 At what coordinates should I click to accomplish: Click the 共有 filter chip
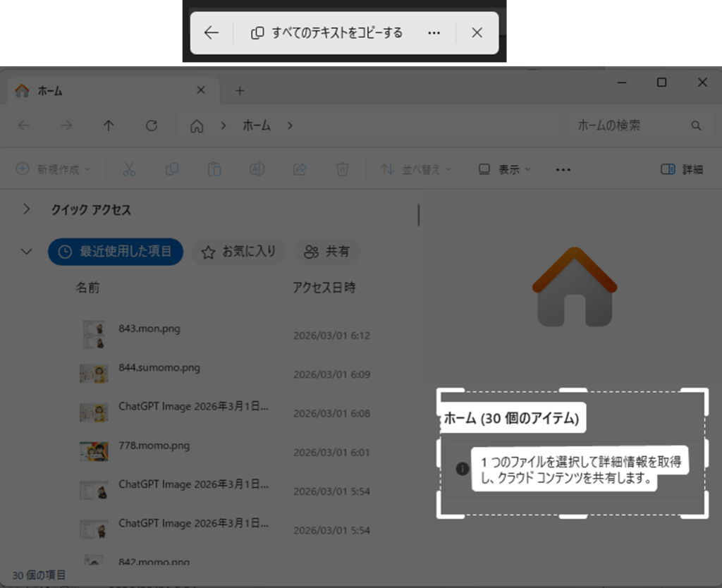point(327,252)
